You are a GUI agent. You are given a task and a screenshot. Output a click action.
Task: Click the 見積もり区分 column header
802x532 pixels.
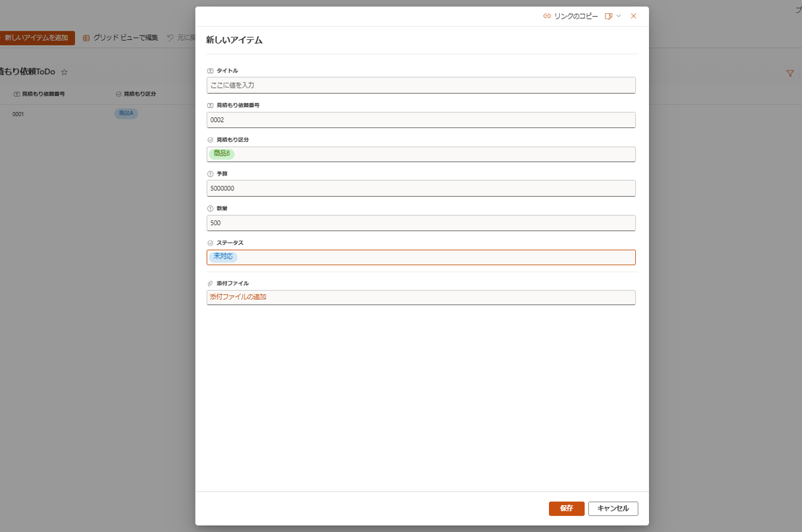pos(141,93)
